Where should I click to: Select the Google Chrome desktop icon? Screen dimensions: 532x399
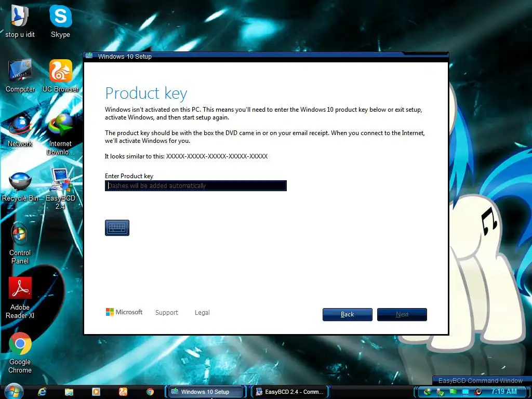[x=20, y=353]
